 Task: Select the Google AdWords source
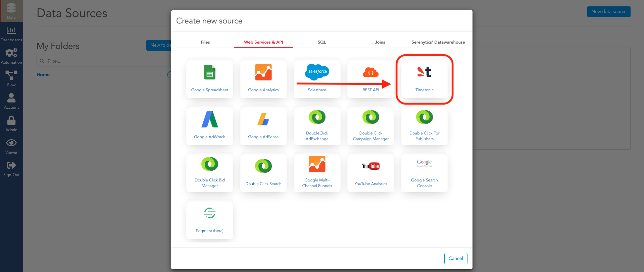[x=210, y=126]
